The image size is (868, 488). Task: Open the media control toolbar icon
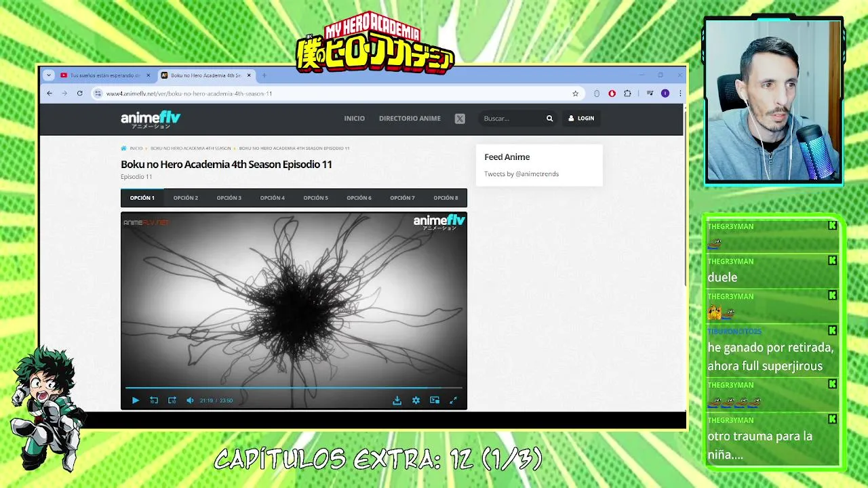(650, 94)
